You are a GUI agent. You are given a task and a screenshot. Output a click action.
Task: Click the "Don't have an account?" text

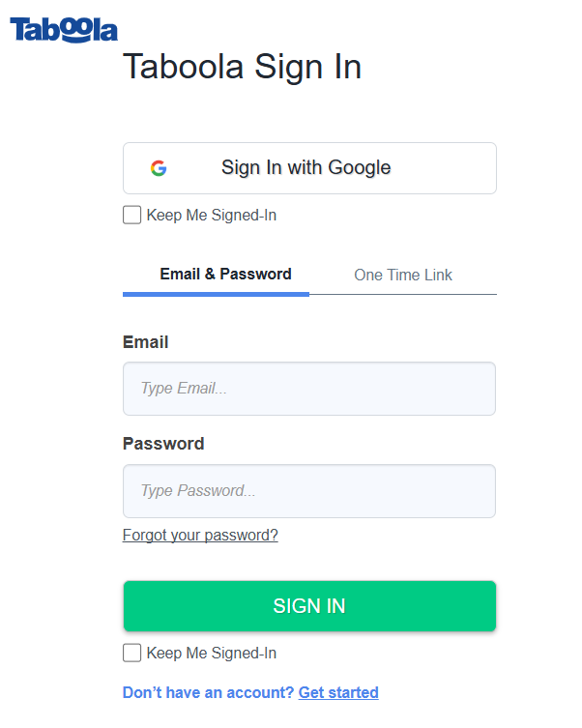tap(208, 692)
